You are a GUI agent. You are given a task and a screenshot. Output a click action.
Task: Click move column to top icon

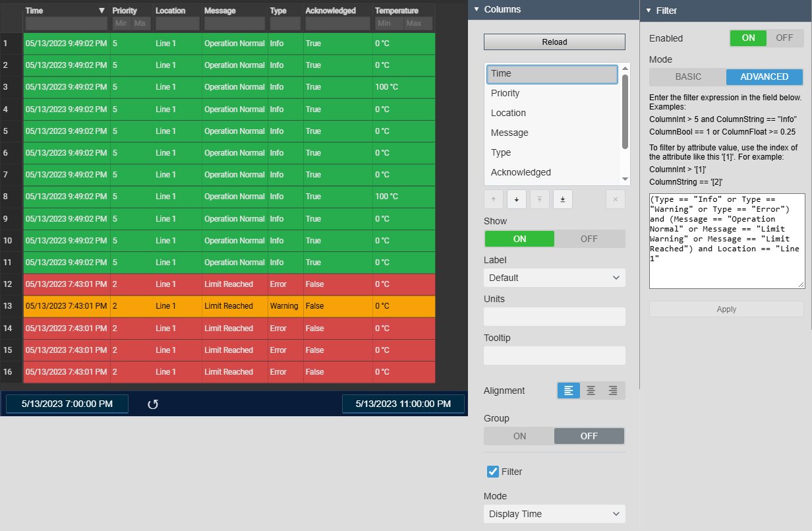click(x=539, y=199)
